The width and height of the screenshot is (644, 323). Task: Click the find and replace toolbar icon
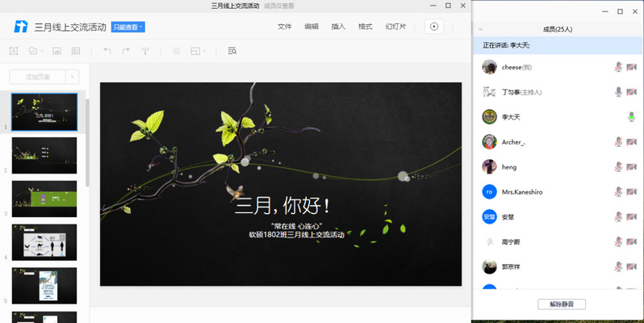[232, 51]
